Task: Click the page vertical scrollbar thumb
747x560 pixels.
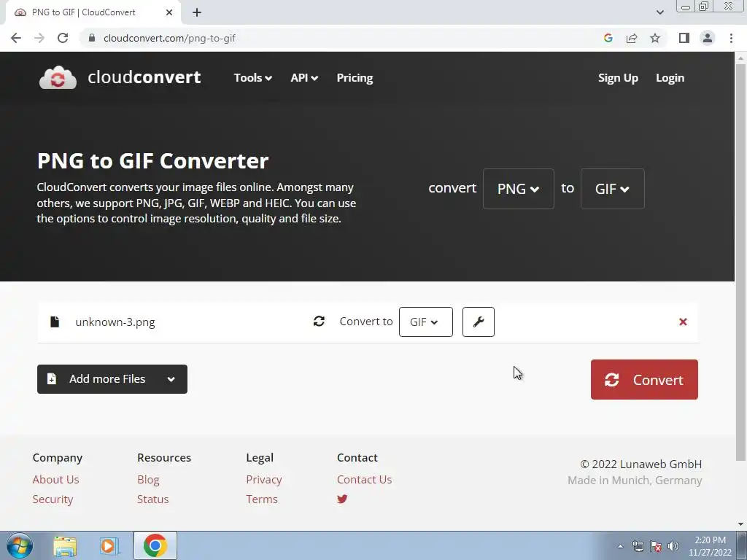Action: [740, 262]
